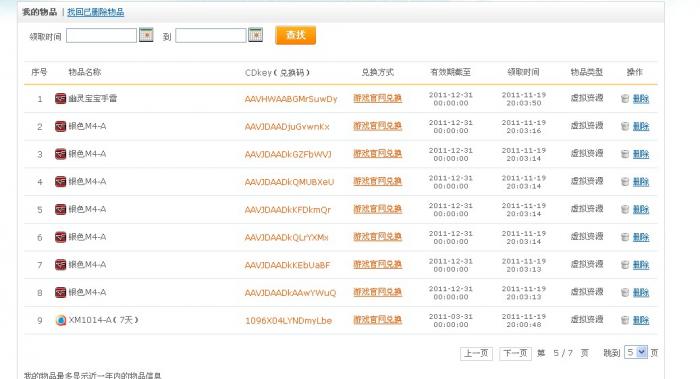The width and height of the screenshot is (700, 379).
Task: Click 删除 link for row 2
Action: (641, 126)
